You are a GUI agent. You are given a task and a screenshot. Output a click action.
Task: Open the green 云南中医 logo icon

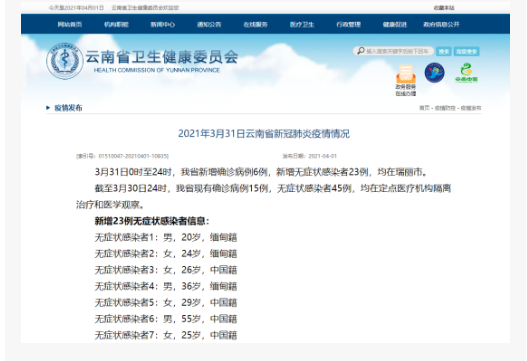pos(466,73)
